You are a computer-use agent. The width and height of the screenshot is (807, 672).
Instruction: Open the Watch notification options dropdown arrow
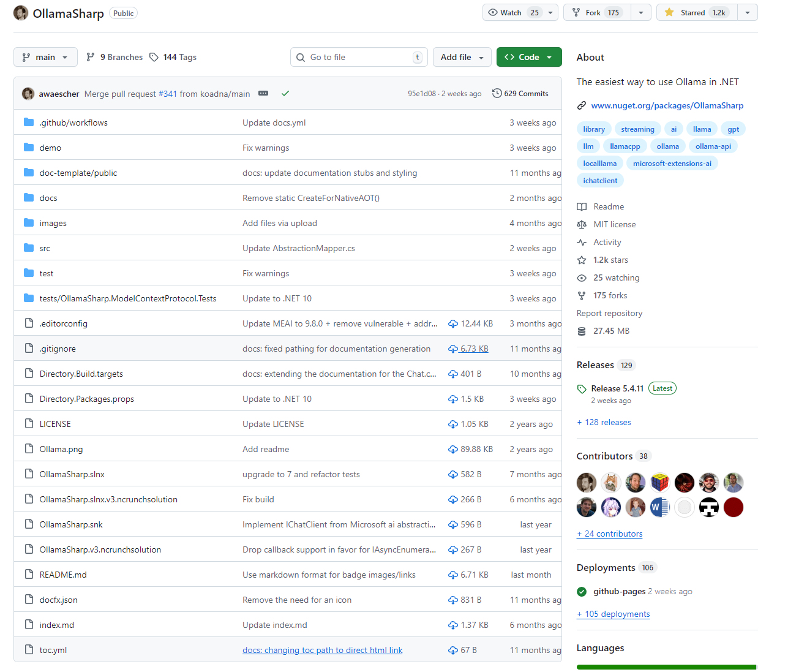550,12
